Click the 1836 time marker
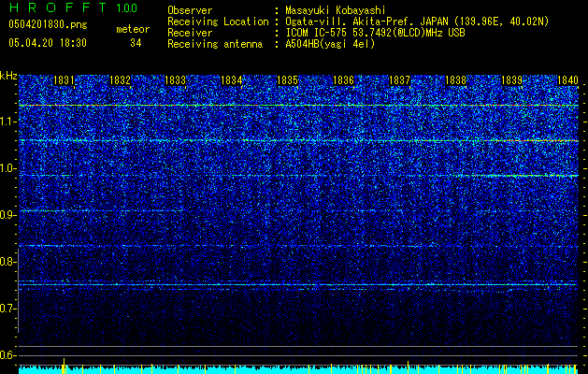588x374 pixels. pos(343,80)
